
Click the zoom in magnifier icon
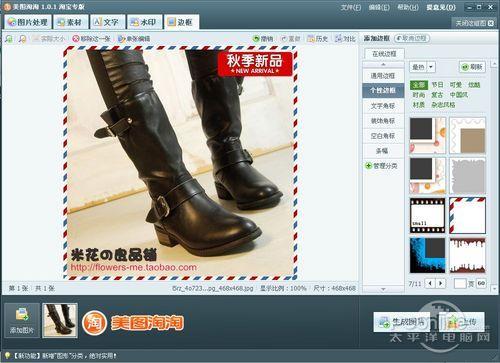tap(9, 39)
